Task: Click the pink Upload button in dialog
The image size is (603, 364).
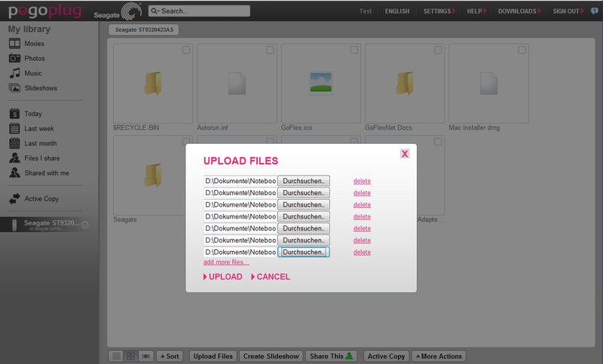Action: (224, 277)
